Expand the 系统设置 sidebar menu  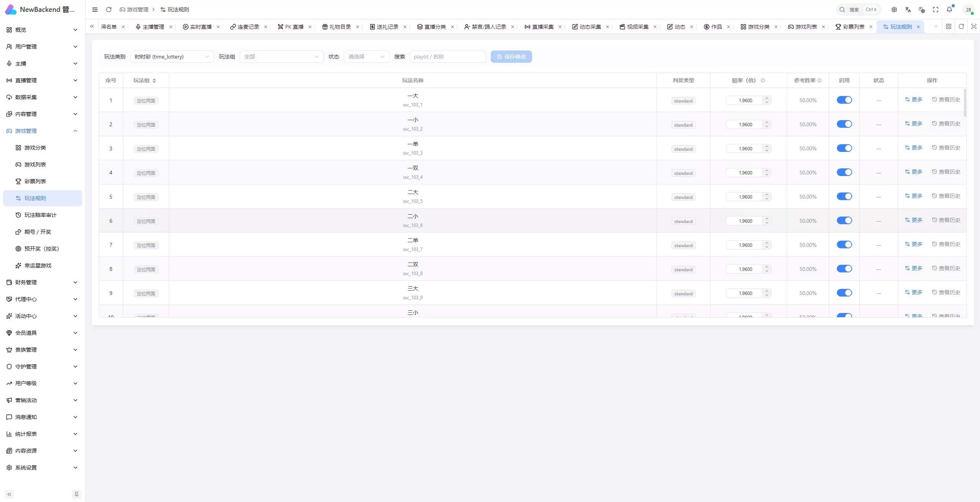point(42,468)
